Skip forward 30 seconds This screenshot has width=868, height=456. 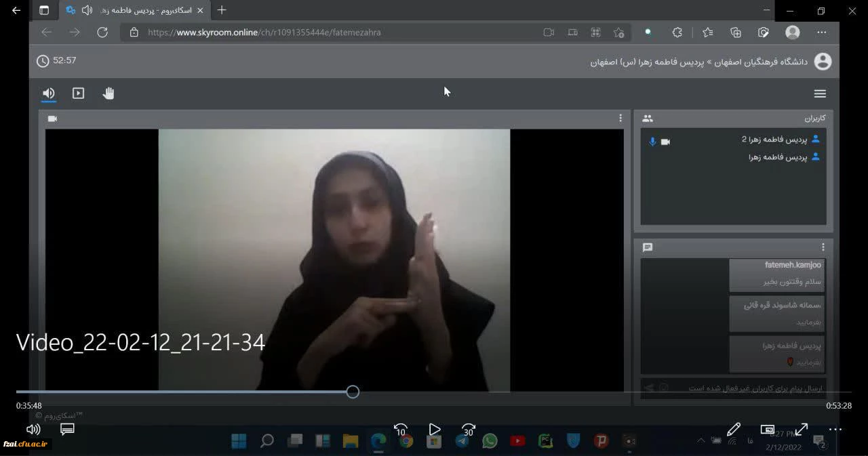(468, 430)
